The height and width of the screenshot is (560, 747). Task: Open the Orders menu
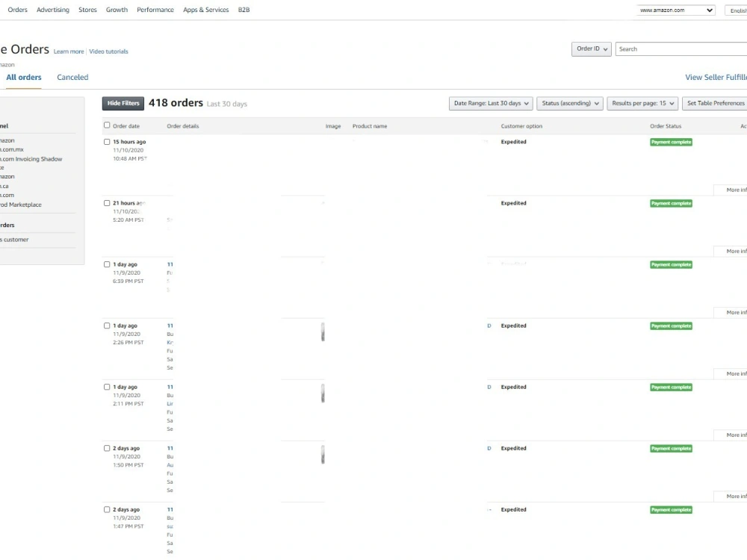[18, 10]
